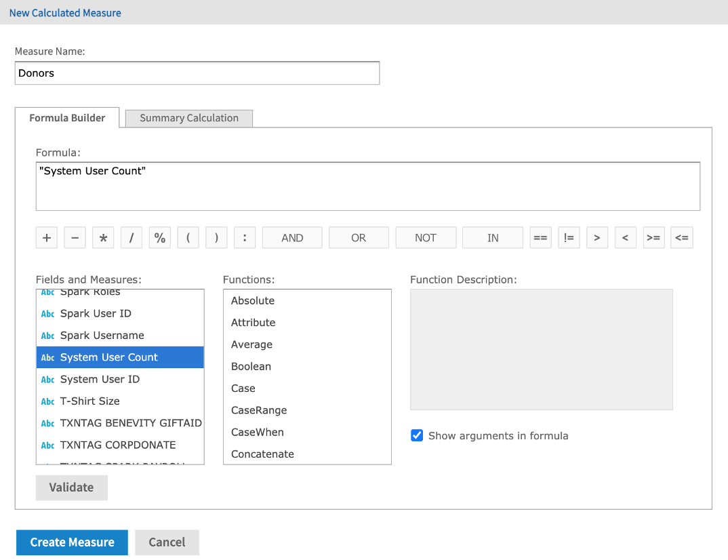Viewport: 728px width, 560px height.
Task: Click the Abc icon beside Spark Username
Action: click(48, 336)
